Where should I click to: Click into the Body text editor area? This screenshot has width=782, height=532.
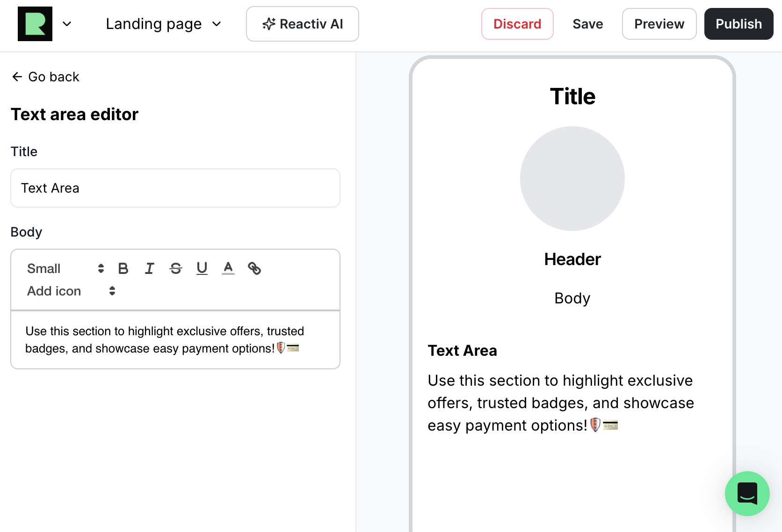(175, 340)
